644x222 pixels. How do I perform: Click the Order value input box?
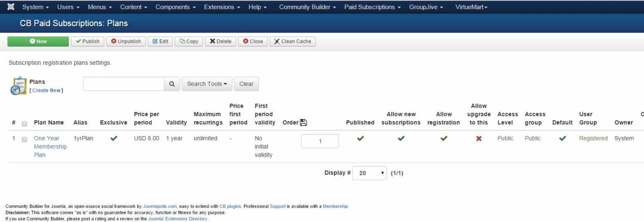pos(320,141)
